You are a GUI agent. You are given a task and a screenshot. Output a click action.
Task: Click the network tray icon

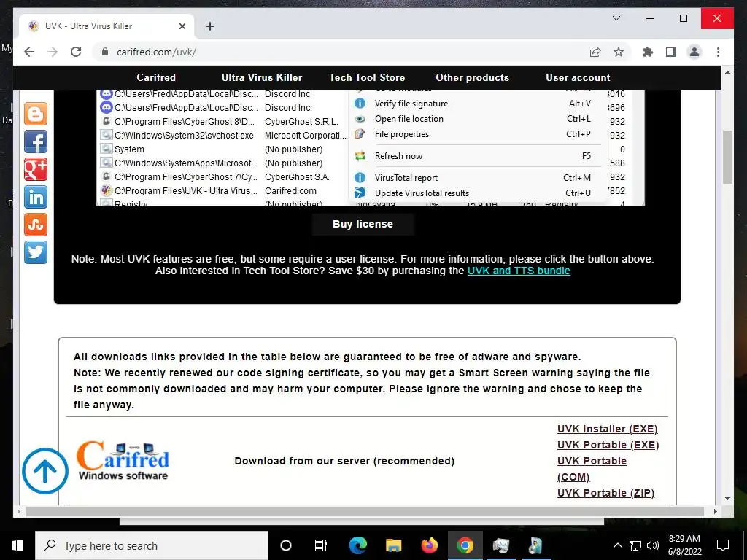click(x=635, y=545)
